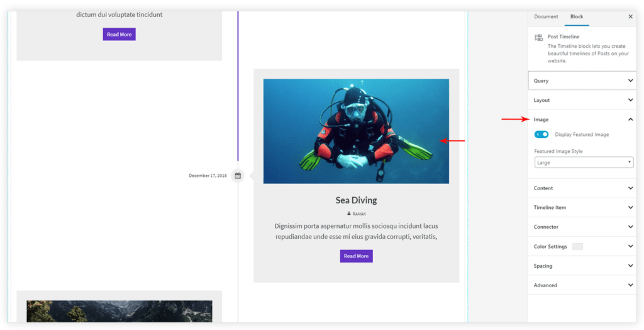Expand the Content panel
Viewport: 644px width, 330px height.
tap(583, 188)
